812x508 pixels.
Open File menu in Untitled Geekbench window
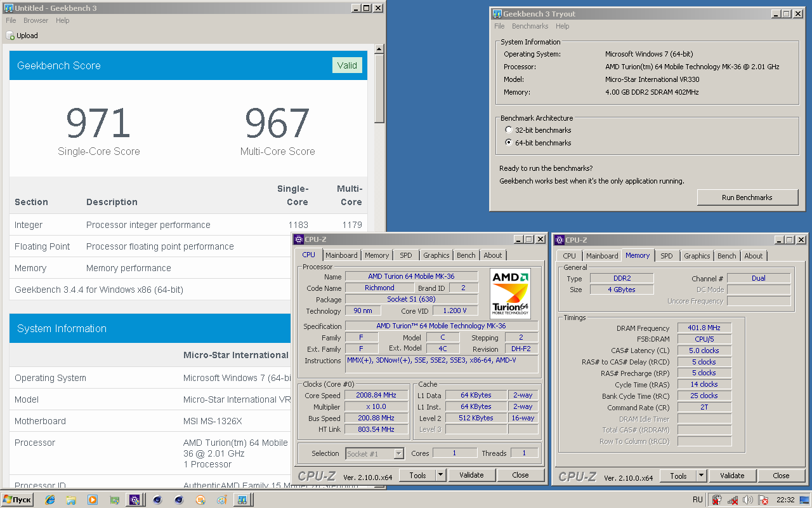pos(11,20)
